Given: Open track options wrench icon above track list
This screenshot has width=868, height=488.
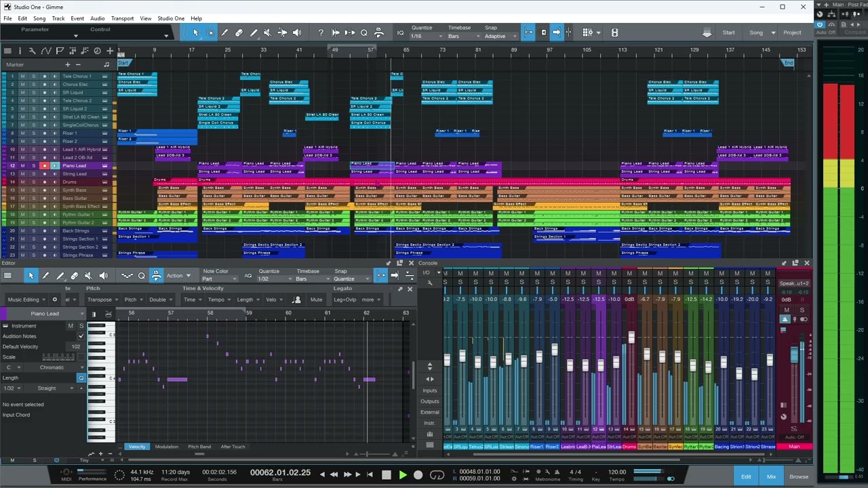Looking at the screenshot, I should tap(33, 51).
